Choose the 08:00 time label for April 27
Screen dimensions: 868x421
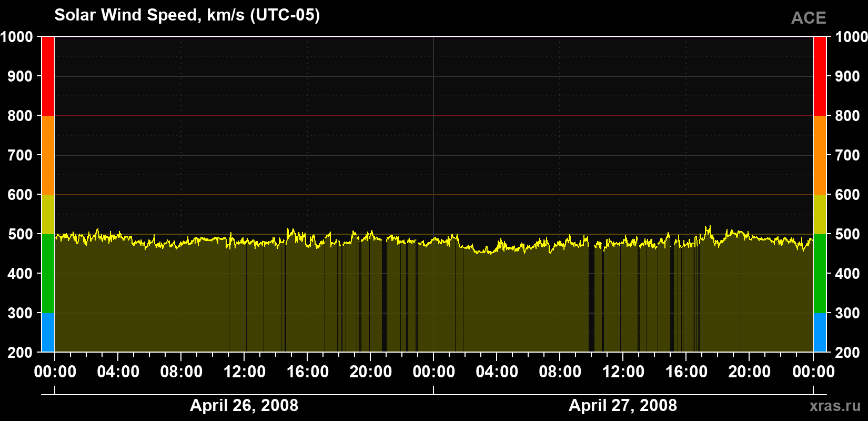[560, 372]
